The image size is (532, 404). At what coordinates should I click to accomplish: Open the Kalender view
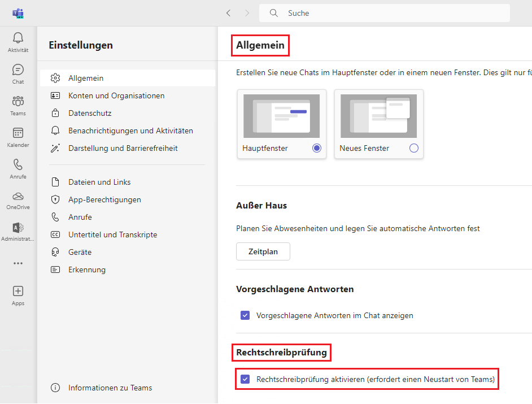[x=18, y=137]
